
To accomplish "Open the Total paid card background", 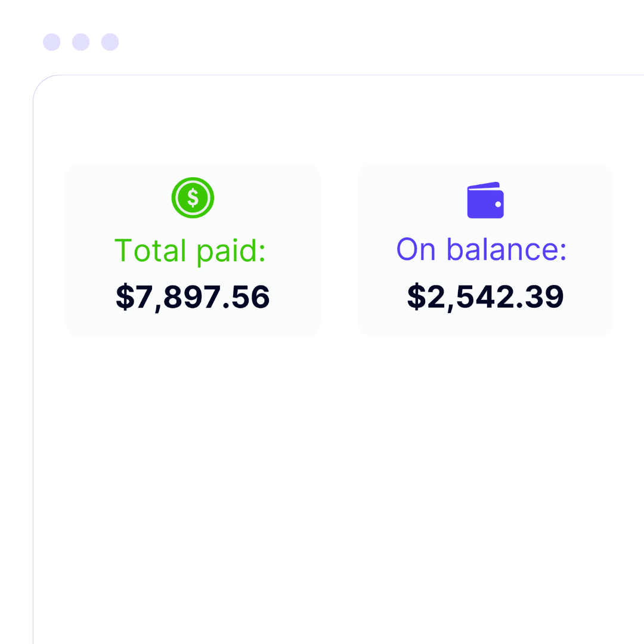I will (x=193, y=250).
